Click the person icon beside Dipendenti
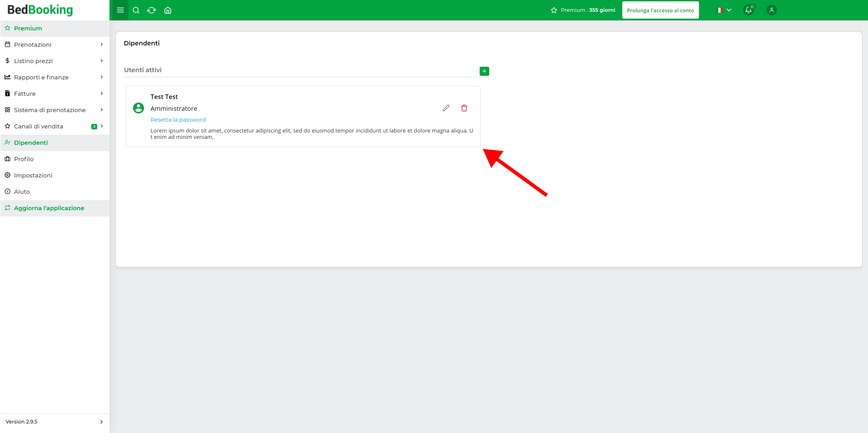 pyautogui.click(x=7, y=143)
